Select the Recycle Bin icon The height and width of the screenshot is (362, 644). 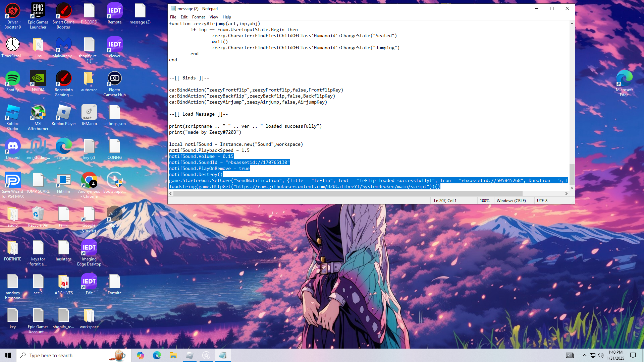tap(38, 217)
